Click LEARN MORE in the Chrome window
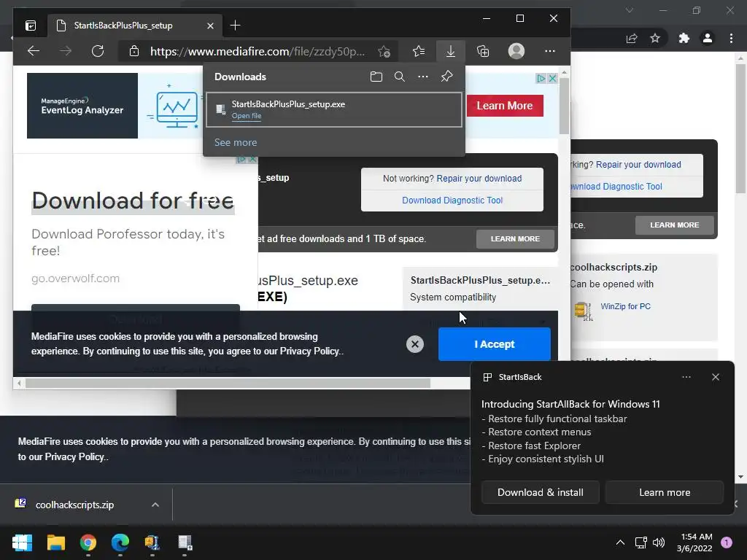747x560 pixels. (675, 225)
